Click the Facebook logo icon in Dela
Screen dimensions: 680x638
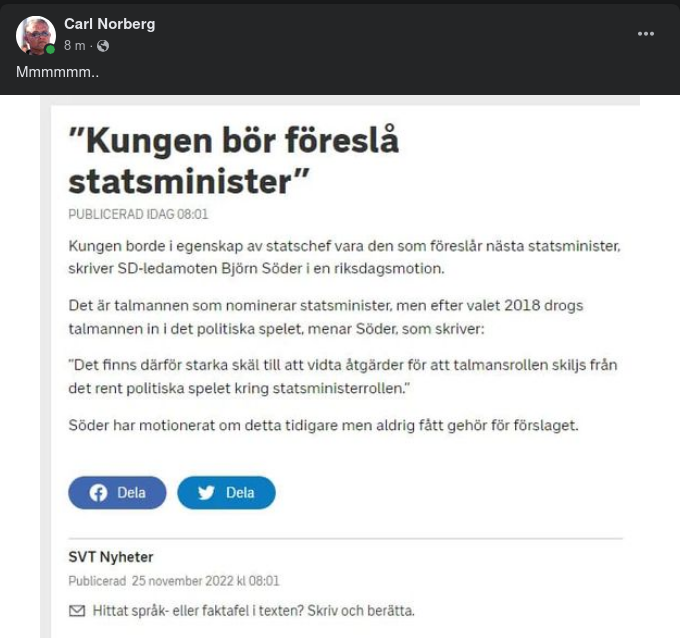(x=99, y=493)
